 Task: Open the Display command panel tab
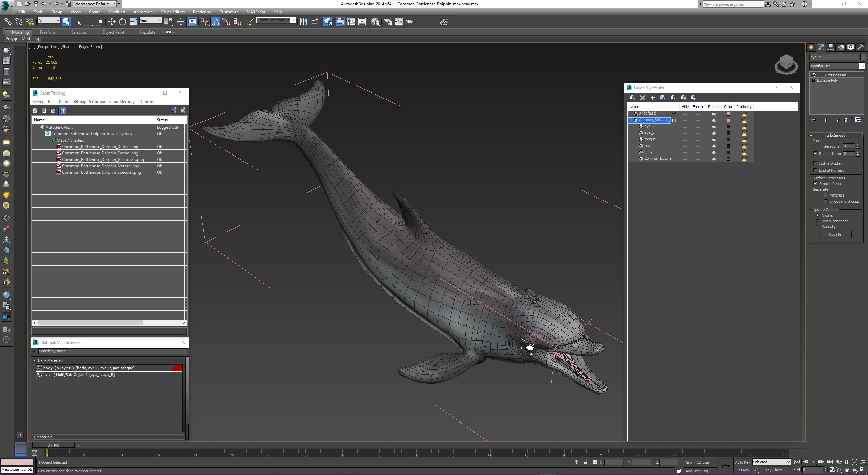[850, 47]
